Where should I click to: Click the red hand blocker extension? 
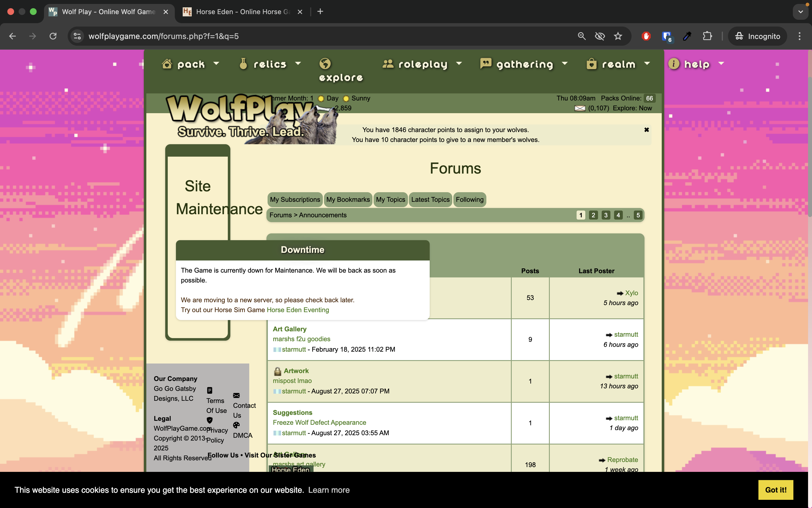[646, 36]
